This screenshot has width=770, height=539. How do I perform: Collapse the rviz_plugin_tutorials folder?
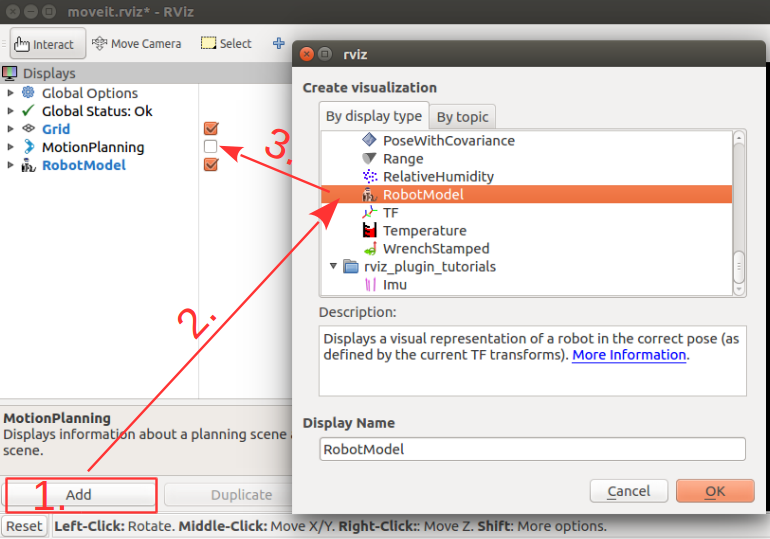pos(333,267)
